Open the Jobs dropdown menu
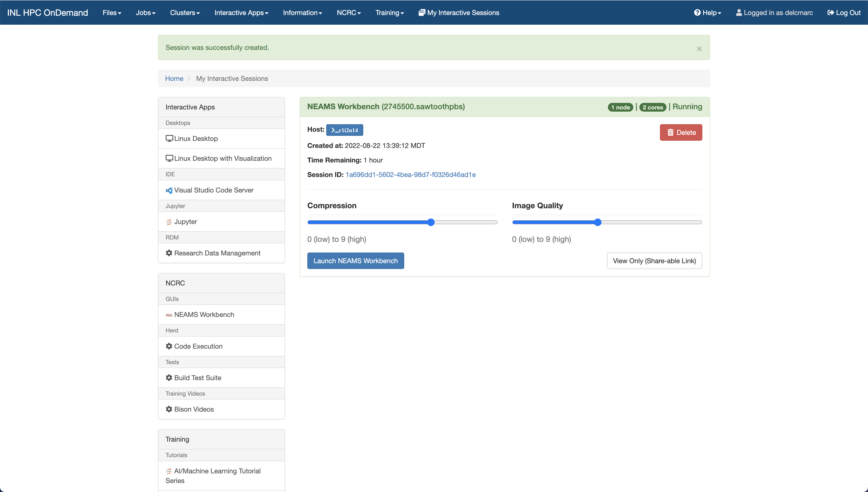The height and width of the screenshot is (492, 868). point(145,13)
